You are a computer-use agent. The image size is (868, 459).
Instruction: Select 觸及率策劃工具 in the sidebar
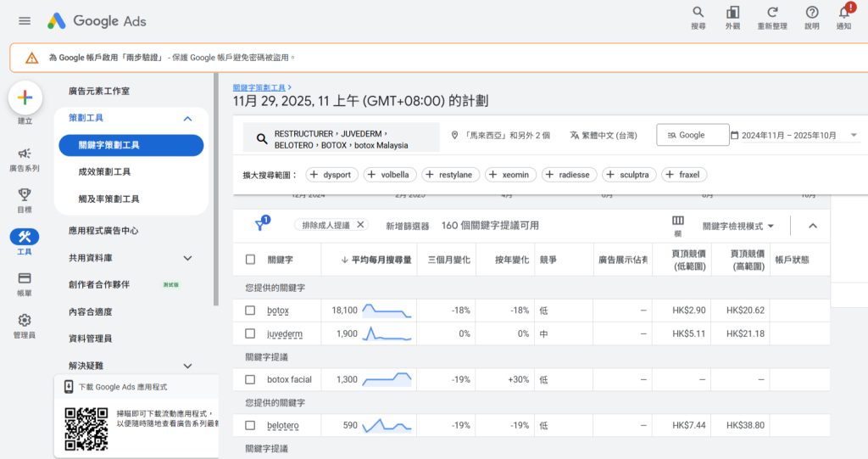point(108,199)
